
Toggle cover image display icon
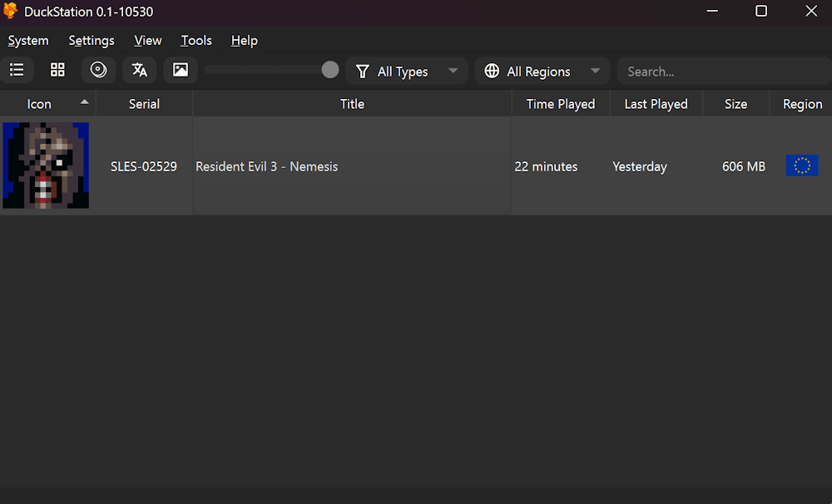(x=180, y=71)
